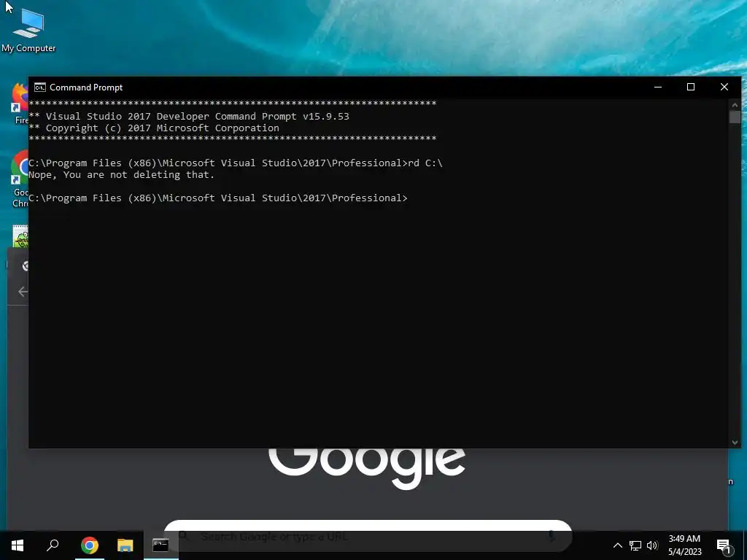Click the back arrow in Chrome window

23,292
